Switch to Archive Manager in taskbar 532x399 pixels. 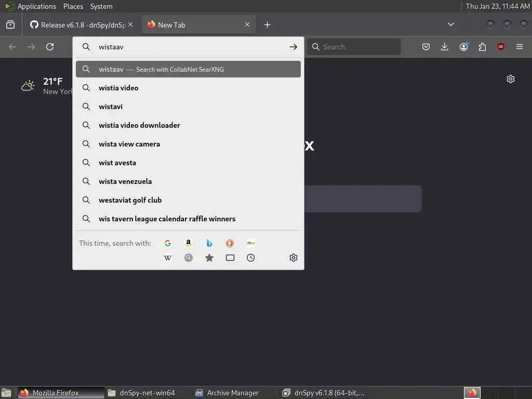[x=235, y=393]
